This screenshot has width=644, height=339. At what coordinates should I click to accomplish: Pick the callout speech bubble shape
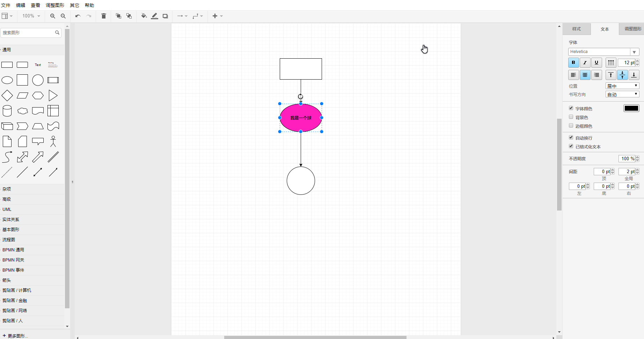click(x=38, y=141)
